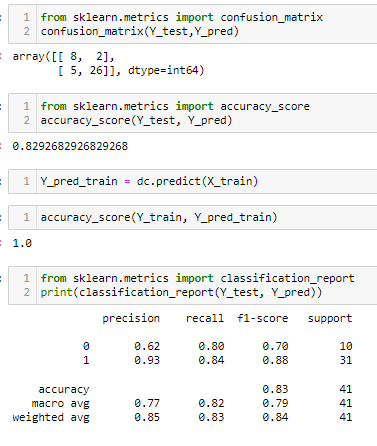Click the 'support' column header
Image resolution: width=377 pixels, height=446 pixels.
[x=330, y=318]
